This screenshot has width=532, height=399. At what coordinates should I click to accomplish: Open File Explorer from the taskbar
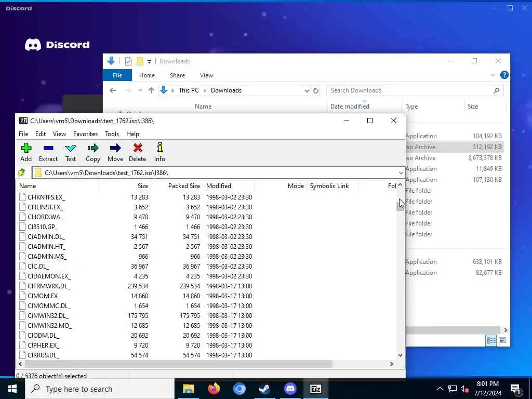188,389
